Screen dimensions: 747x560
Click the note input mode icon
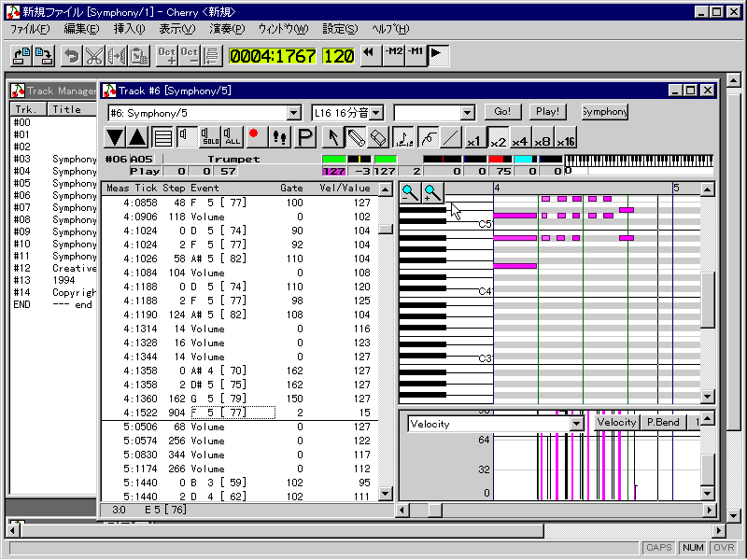click(x=404, y=137)
